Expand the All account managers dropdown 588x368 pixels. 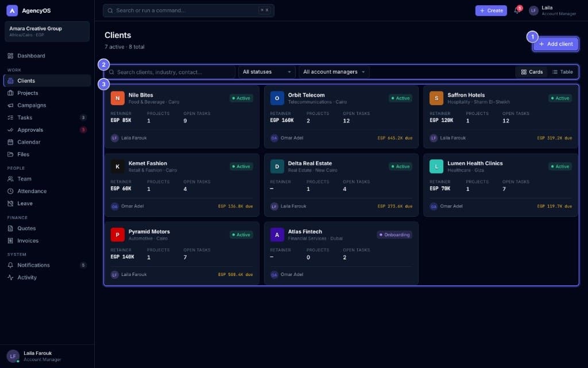[334, 72]
